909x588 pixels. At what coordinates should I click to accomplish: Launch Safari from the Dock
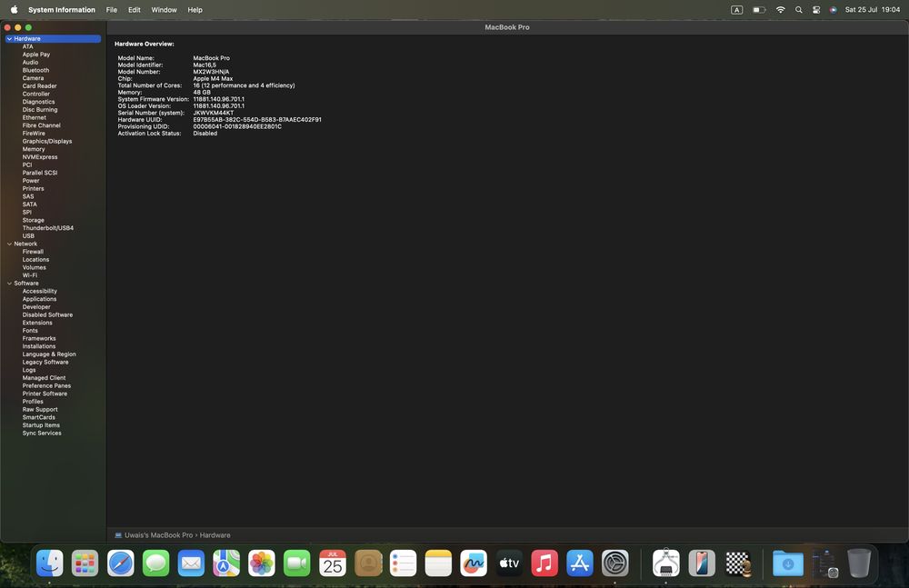121,563
